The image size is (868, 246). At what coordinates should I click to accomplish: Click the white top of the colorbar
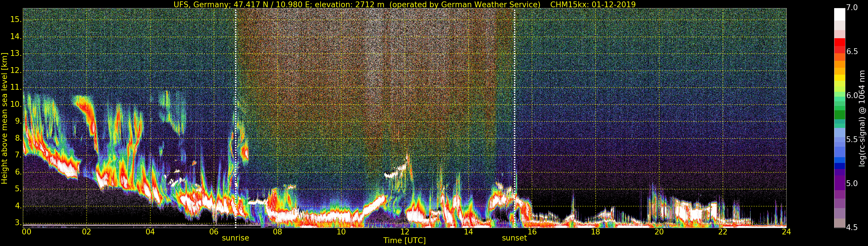click(x=840, y=14)
